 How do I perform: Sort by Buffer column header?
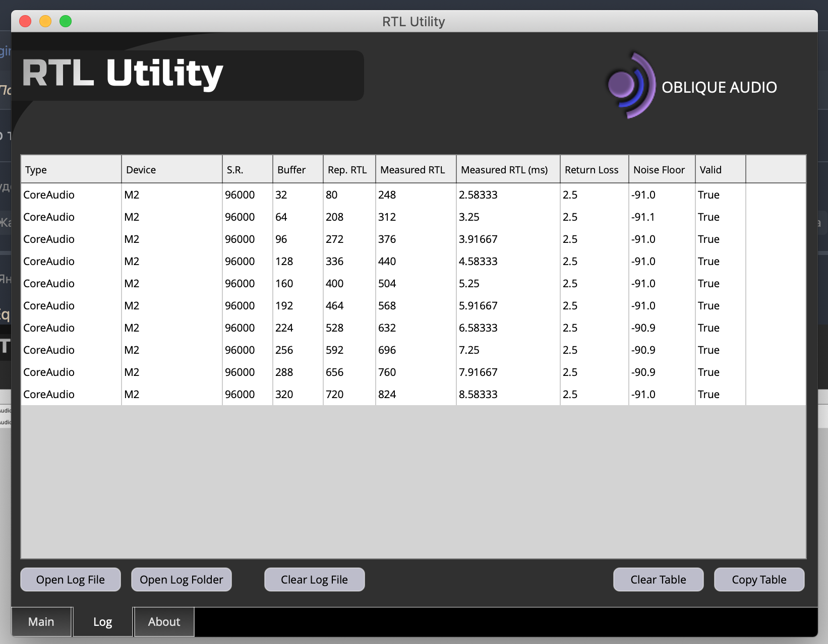(x=298, y=169)
